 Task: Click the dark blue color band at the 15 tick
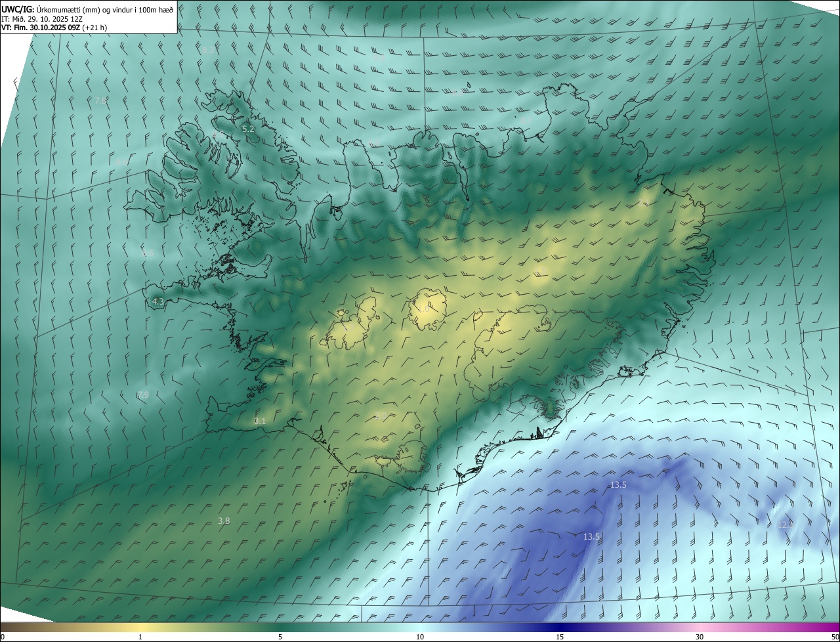point(560,627)
